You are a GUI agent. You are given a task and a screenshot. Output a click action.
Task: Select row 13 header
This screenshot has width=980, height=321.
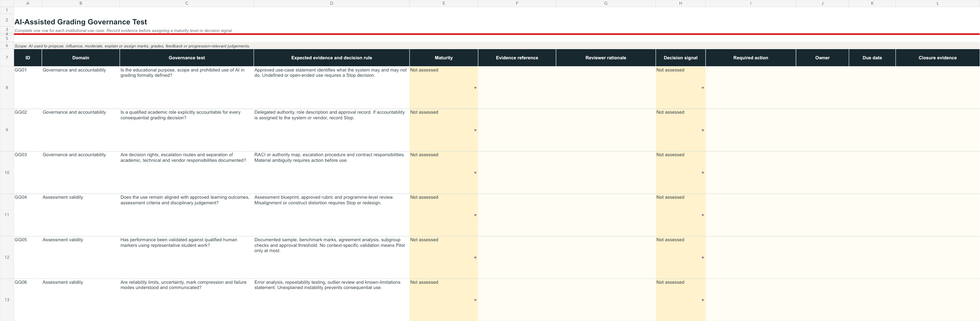point(7,300)
